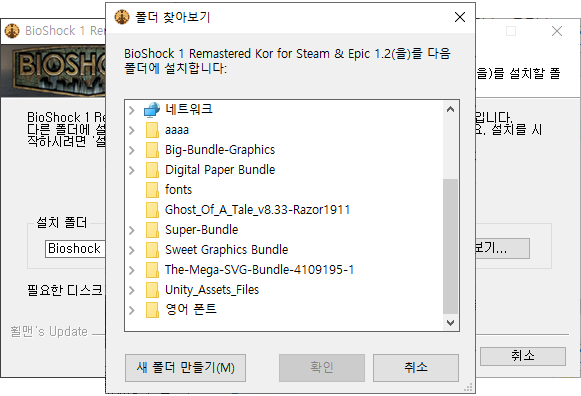Click the 영어 폰트 folder icon

coord(152,310)
